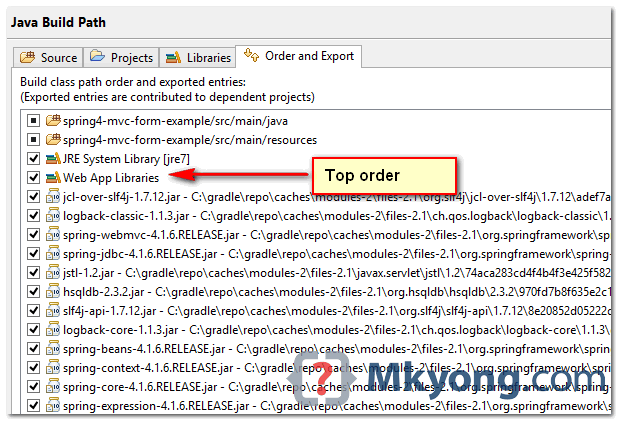
Task: Click jar icon of logback-core-1.1.3.jar
Action: [x=53, y=329]
